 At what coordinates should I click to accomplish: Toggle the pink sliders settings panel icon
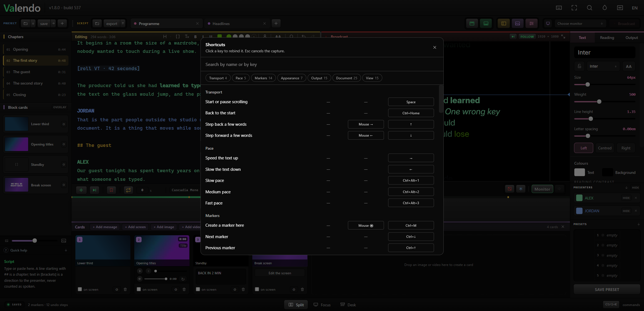click(x=531, y=23)
